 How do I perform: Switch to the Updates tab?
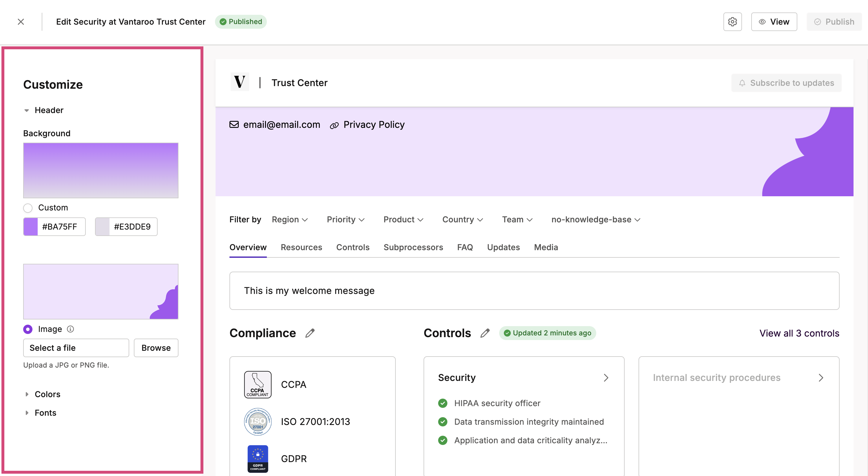point(504,247)
